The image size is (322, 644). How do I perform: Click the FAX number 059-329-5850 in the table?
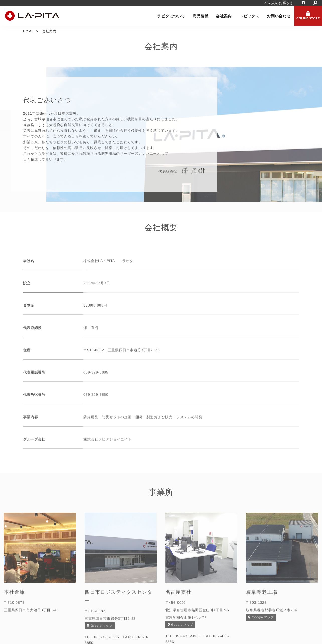pos(96,395)
